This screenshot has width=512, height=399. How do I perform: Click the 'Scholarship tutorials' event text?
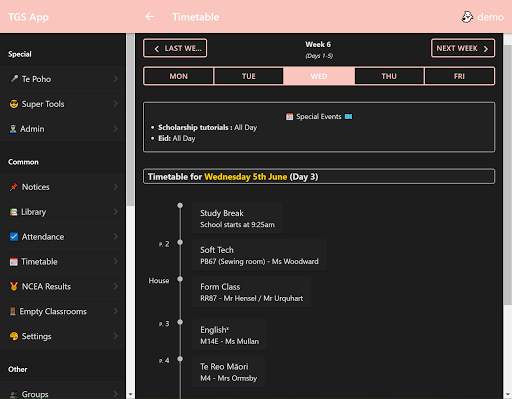coord(195,127)
